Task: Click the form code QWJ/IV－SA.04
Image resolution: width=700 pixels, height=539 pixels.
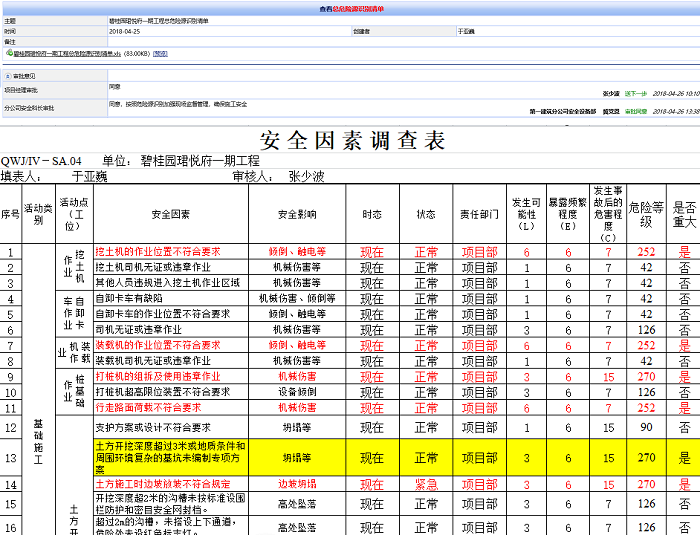Action: tap(41, 161)
